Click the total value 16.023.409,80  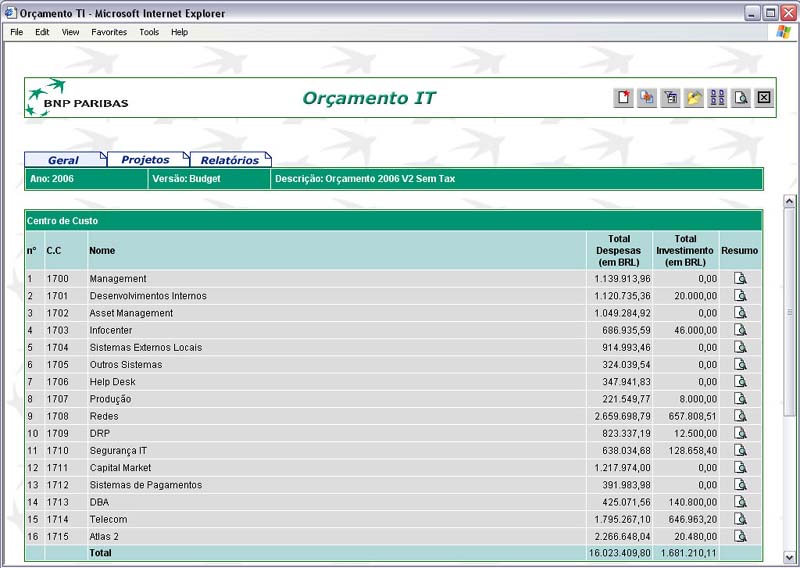tap(620, 553)
